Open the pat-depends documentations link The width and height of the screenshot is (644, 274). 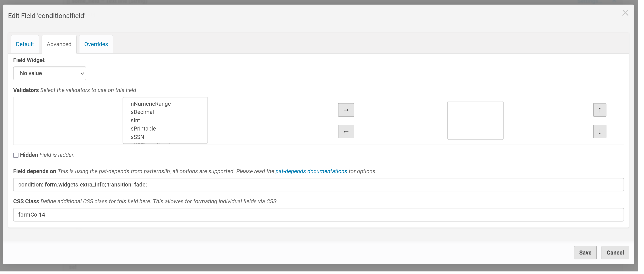[311, 171]
